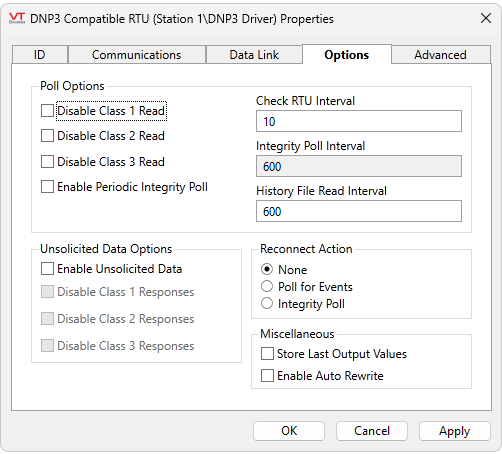Confirm with the OK button

289,431
